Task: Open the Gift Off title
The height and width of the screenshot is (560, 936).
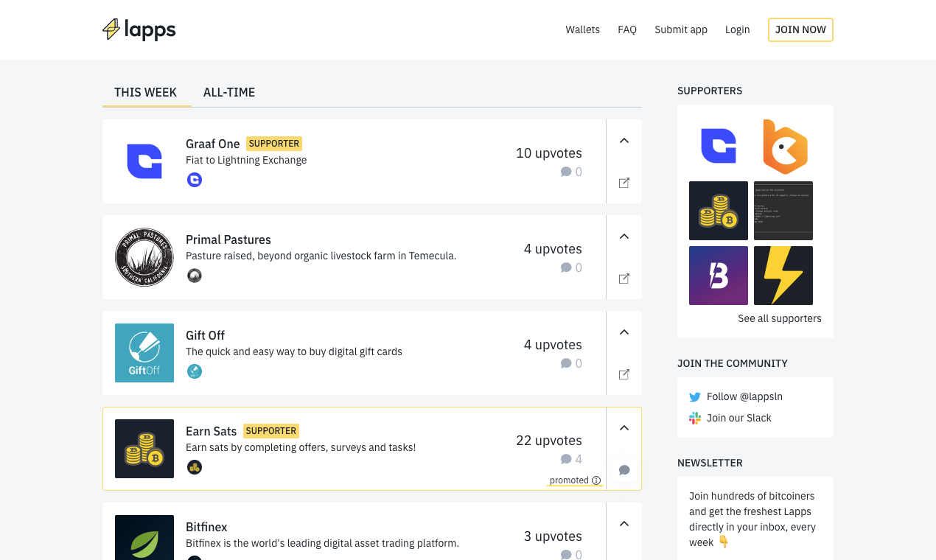Action: pos(206,335)
